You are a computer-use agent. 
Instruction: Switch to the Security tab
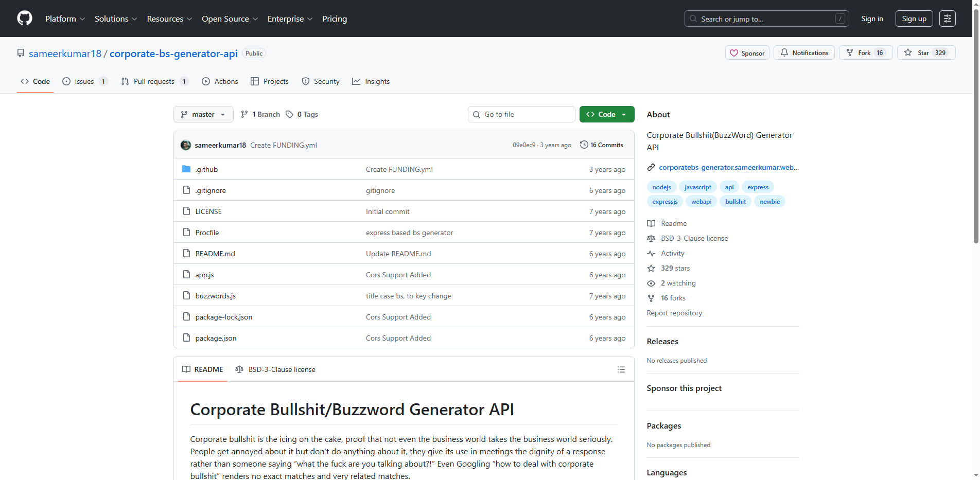320,81
